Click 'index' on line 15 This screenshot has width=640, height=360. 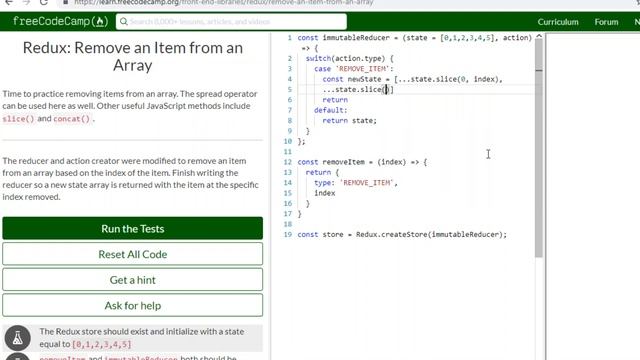[x=324, y=193]
